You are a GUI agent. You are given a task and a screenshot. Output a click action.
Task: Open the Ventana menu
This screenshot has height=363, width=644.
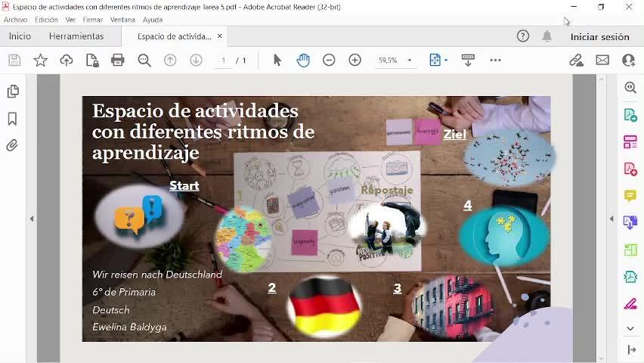[x=122, y=20]
